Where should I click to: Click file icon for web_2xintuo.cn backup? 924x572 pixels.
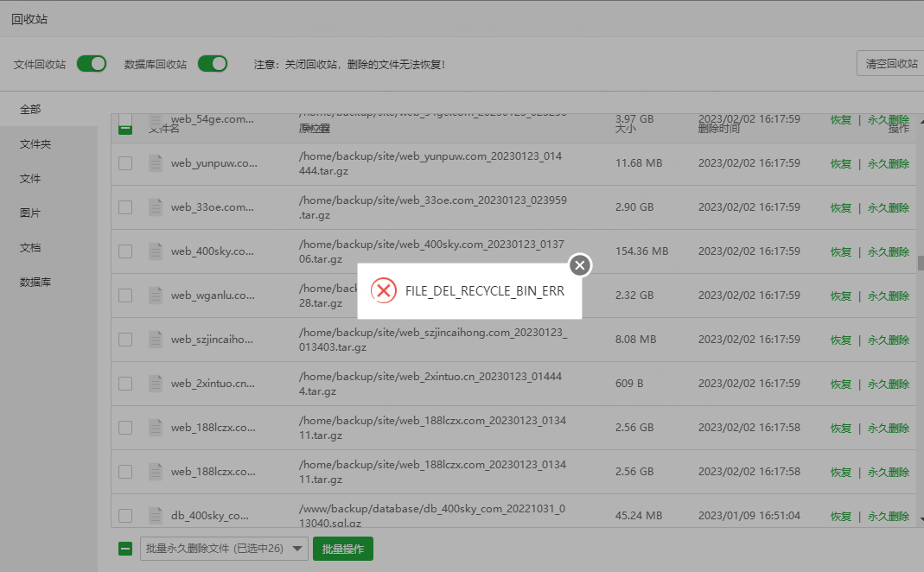[x=156, y=383]
